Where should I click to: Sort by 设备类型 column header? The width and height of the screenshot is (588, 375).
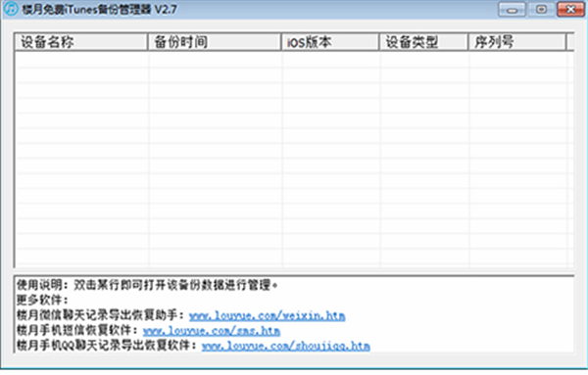(x=423, y=41)
